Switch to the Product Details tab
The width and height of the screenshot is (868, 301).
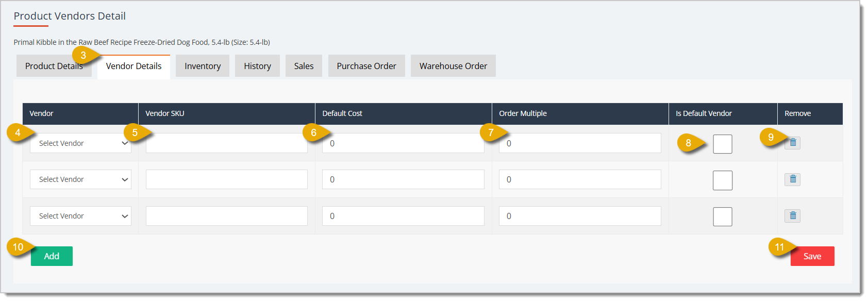[54, 66]
